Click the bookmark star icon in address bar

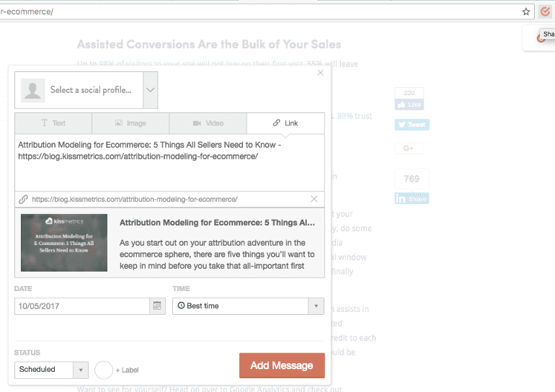pyautogui.click(x=526, y=12)
